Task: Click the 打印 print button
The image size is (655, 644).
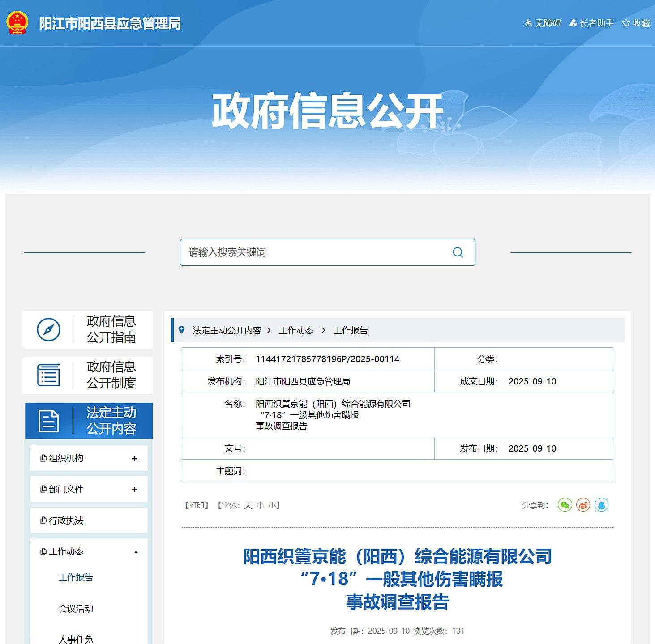Action: coord(196,505)
